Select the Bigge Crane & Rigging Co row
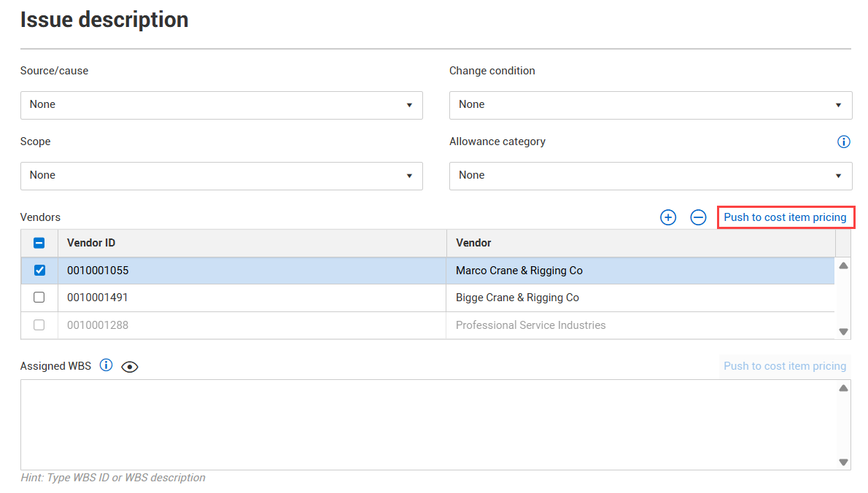The image size is (868, 493). pos(517,298)
